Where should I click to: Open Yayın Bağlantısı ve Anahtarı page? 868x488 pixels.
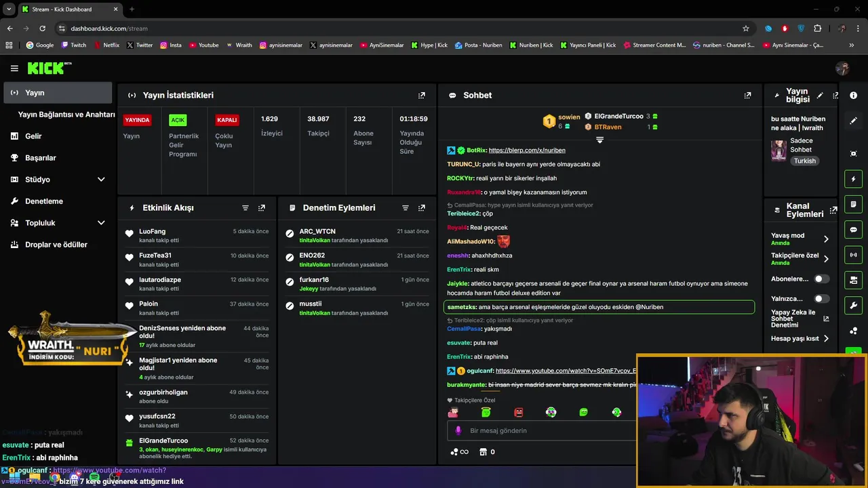pos(66,115)
